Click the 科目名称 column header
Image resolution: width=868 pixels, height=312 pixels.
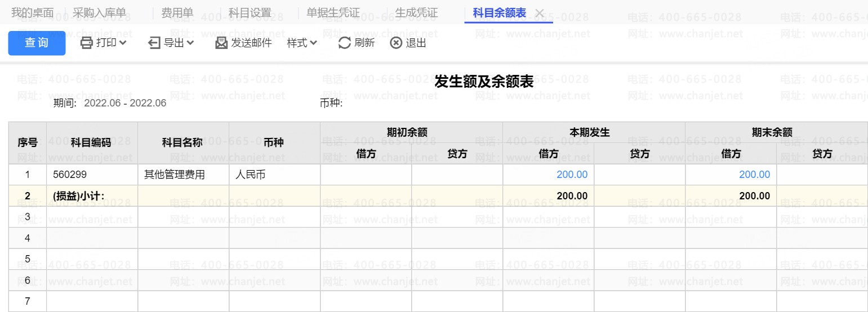click(x=182, y=142)
